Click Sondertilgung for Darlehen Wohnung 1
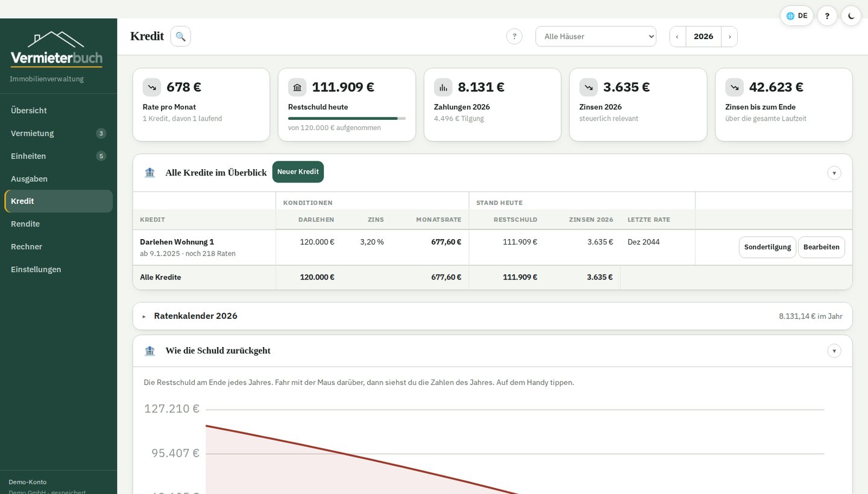868x494 pixels. [x=767, y=247]
